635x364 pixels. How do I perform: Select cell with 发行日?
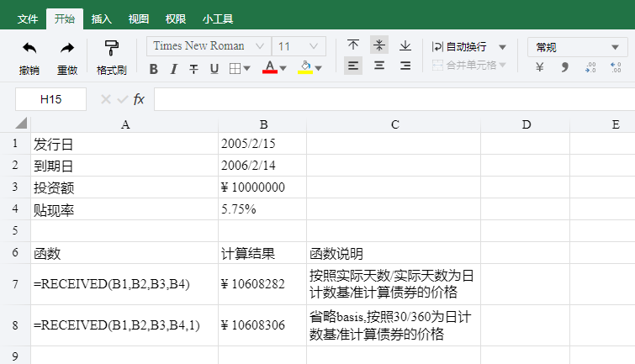[124, 144]
